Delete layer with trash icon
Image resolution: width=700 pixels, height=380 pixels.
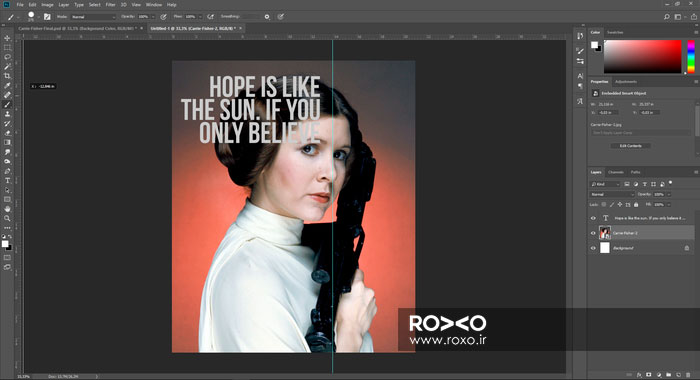tap(688, 375)
